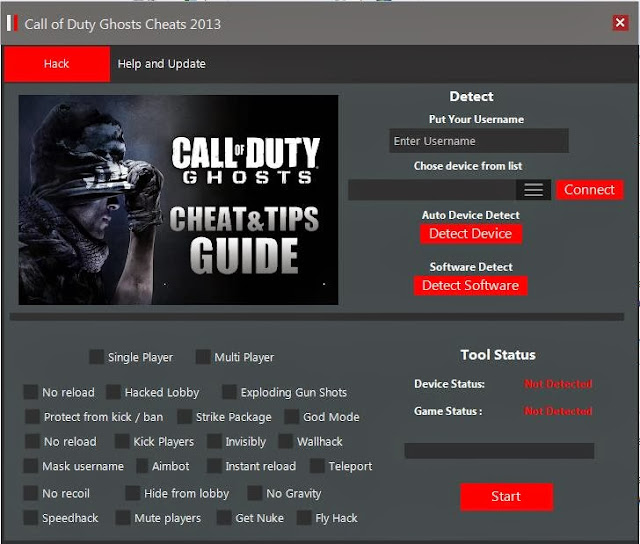Enable the Strike Package checkbox

184,417
